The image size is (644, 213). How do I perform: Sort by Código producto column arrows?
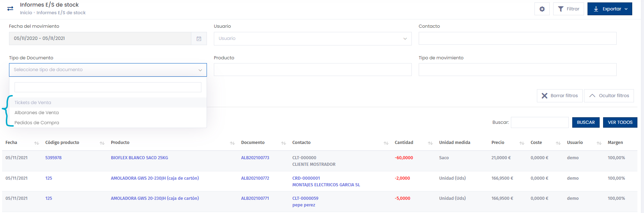point(102,143)
